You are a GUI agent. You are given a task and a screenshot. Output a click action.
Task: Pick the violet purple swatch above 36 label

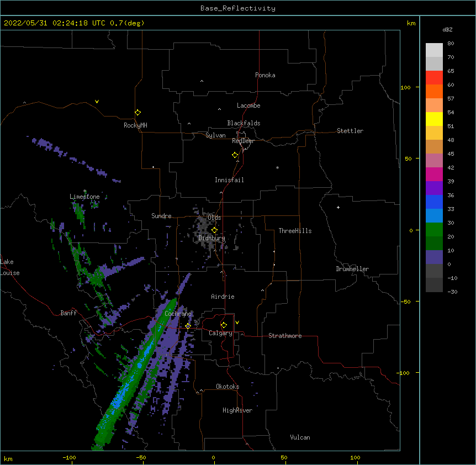pyautogui.click(x=434, y=188)
